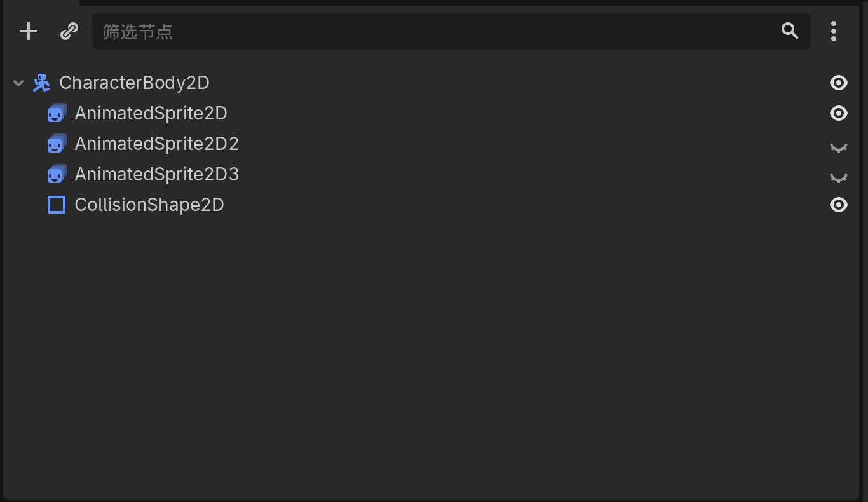868x502 pixels.
Task: Open the instantiate child scene (chain link) icon
Action: (69, 31)
